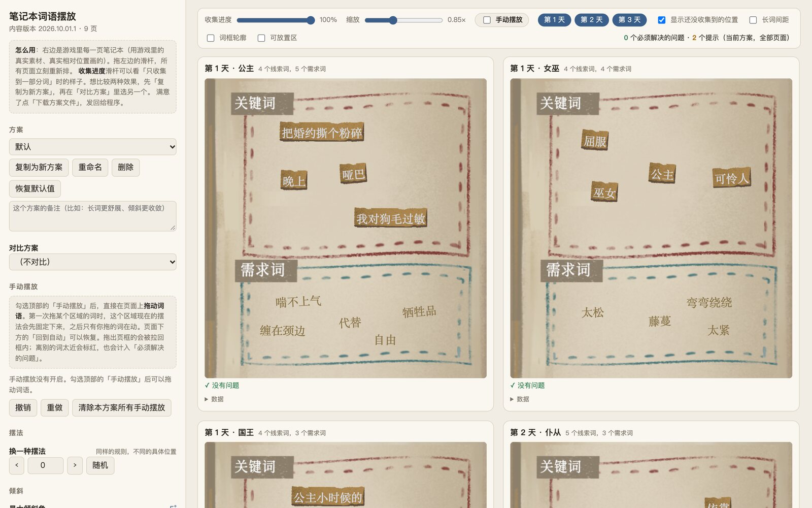Click the 公主小时候的 tag in 国王 page
Screen dimensions: 812x508
(x=328, y=497)
